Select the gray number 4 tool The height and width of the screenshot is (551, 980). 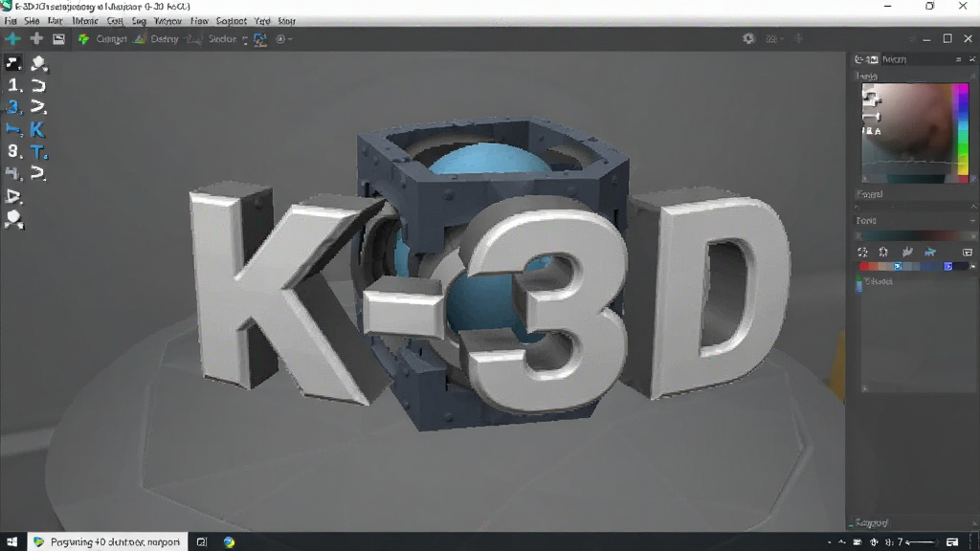click(x=13, y=174)
